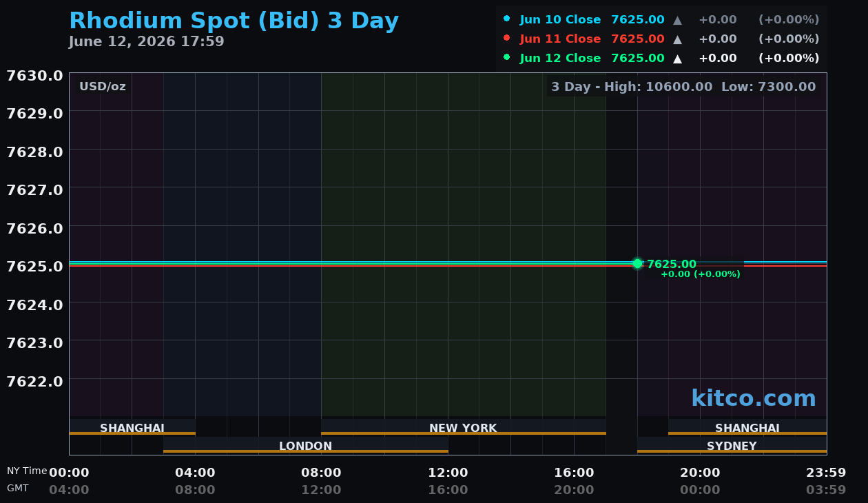Click the NY time 16:00 x-axis label
The height and width of the screenshot is (503, 868).
(x=574, y=473)
